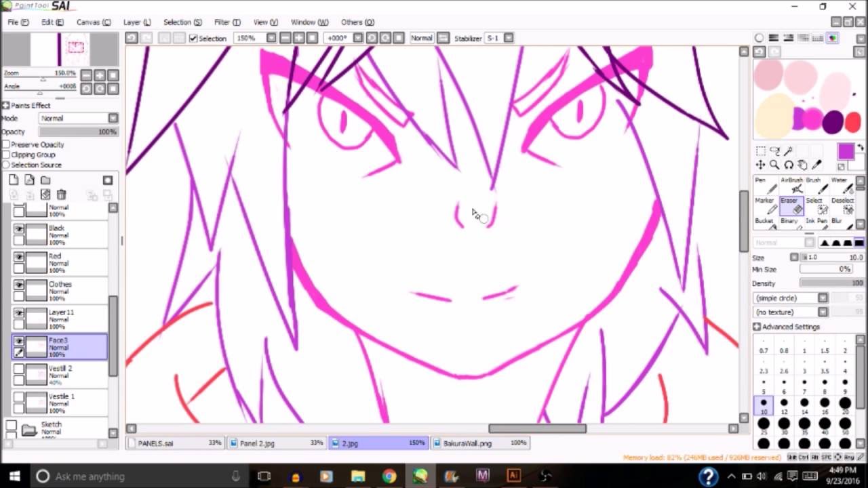
Task: Enable Preserve Opacity
Action: pyautogui.click(x=6, y=144)
